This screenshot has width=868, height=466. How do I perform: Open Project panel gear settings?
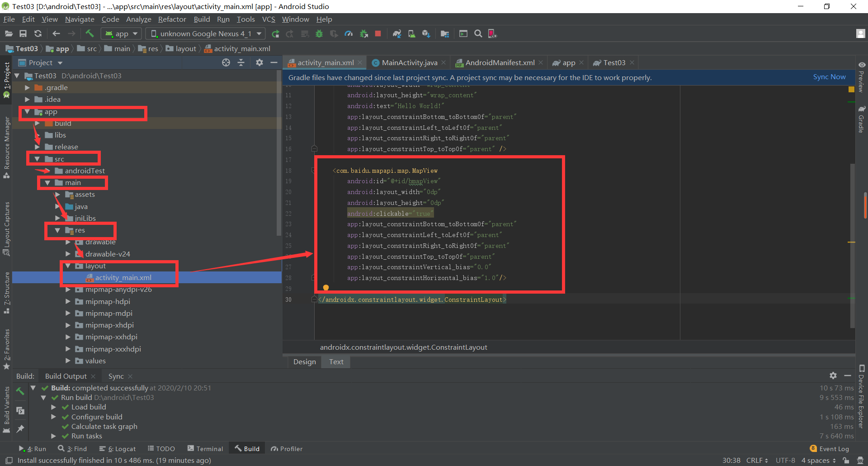click(x=259, y=62)
